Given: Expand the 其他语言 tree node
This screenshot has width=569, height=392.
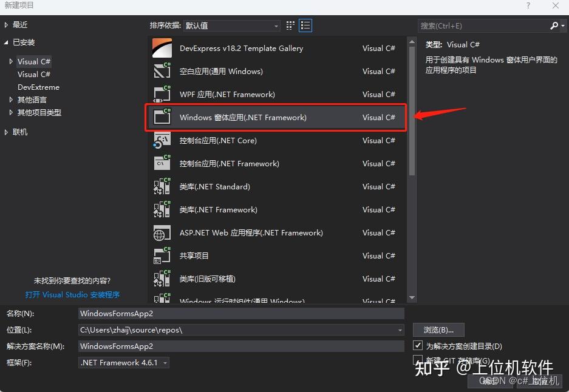Looking at the screenshot, I should coord(12,100).
